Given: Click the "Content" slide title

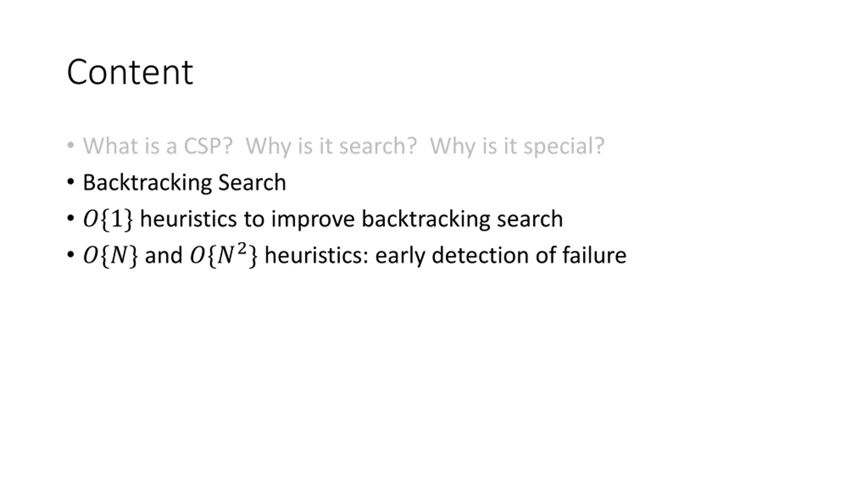Looking at the screenshot, I should [x=130, y=72].
